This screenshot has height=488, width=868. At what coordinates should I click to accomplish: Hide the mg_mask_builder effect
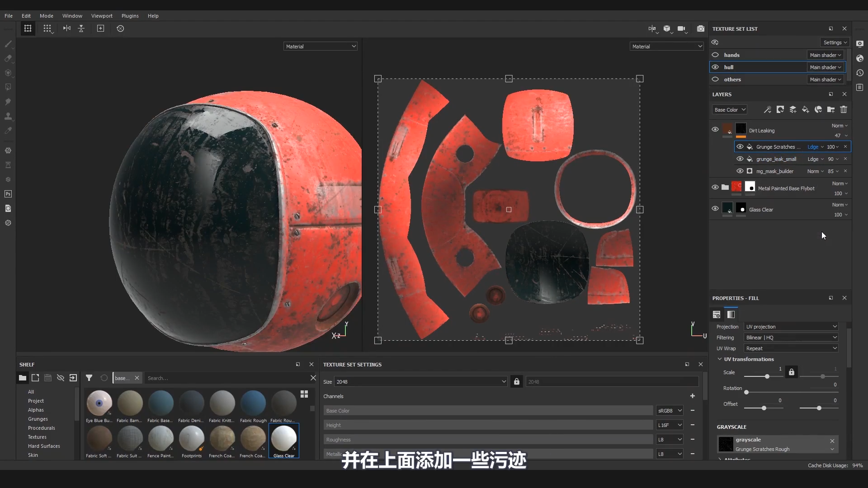740,171
